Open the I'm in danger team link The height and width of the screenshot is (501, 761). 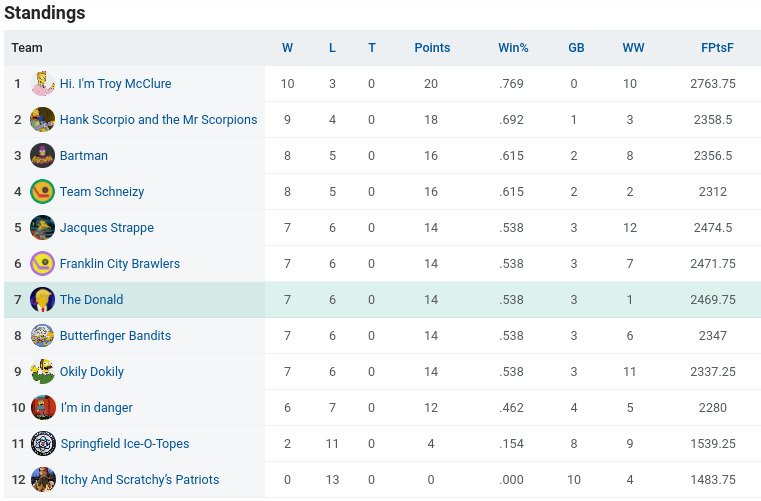(x=96, y=408)
